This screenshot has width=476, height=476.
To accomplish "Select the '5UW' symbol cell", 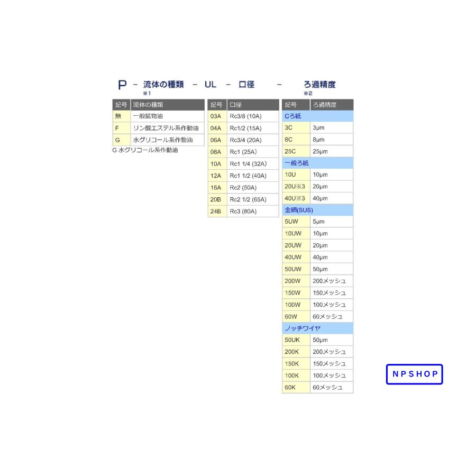I will (x=296, y=222).
